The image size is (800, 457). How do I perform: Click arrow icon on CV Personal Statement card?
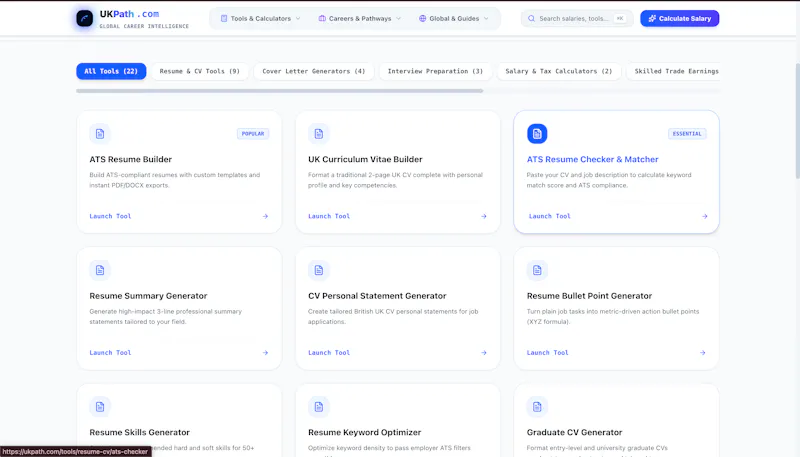pyautogui.click(x=484, y=352)
